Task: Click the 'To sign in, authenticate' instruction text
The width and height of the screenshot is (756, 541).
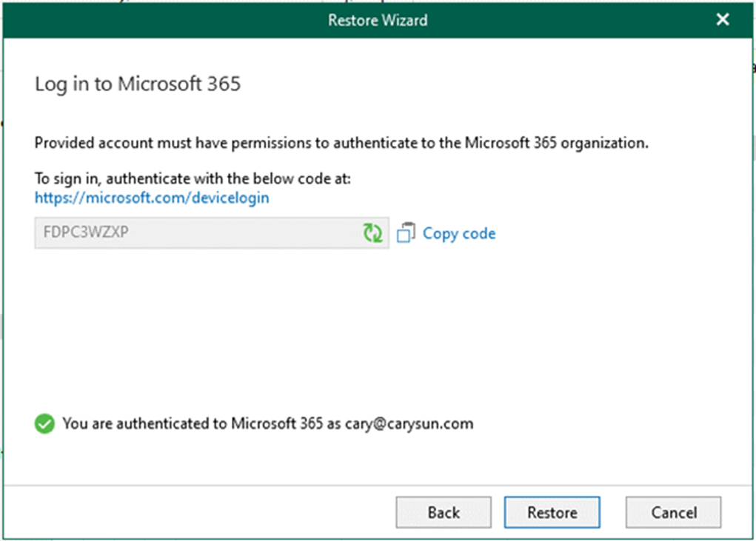Action: click(193, 178)
